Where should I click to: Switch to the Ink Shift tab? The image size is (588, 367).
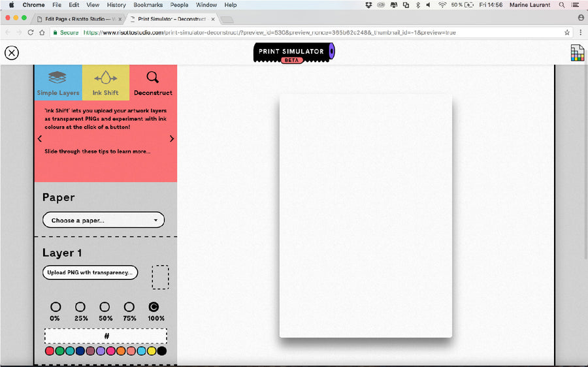(x=106, y=82)
